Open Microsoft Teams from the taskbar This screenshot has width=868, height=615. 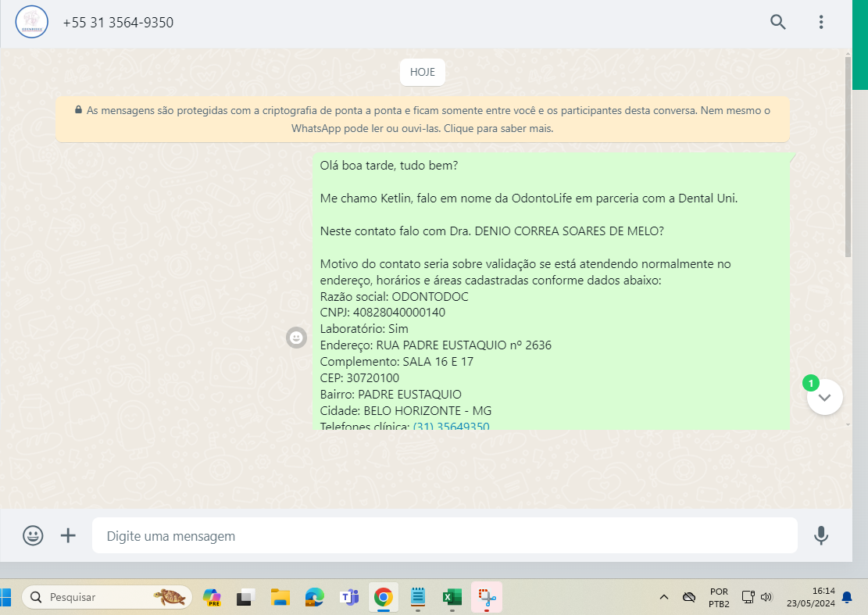(349, 597)
